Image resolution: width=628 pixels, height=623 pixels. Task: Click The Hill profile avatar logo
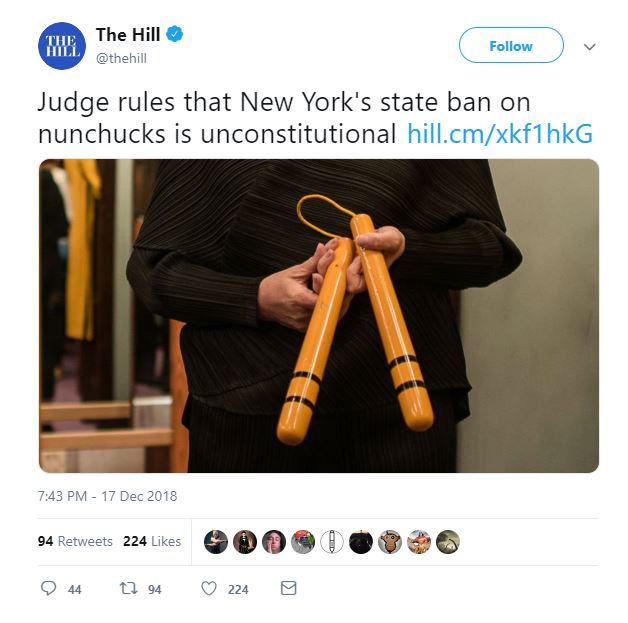click(x=62, y=46)
